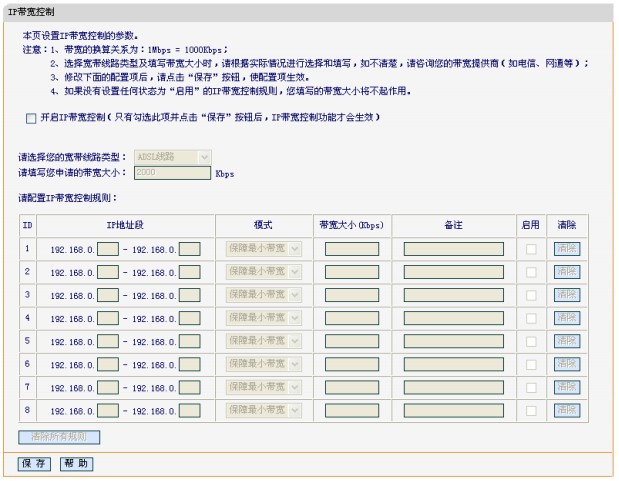619x481 pixels.
Task: Open help with the 帮助 button
Action: (x=76, y=464)
